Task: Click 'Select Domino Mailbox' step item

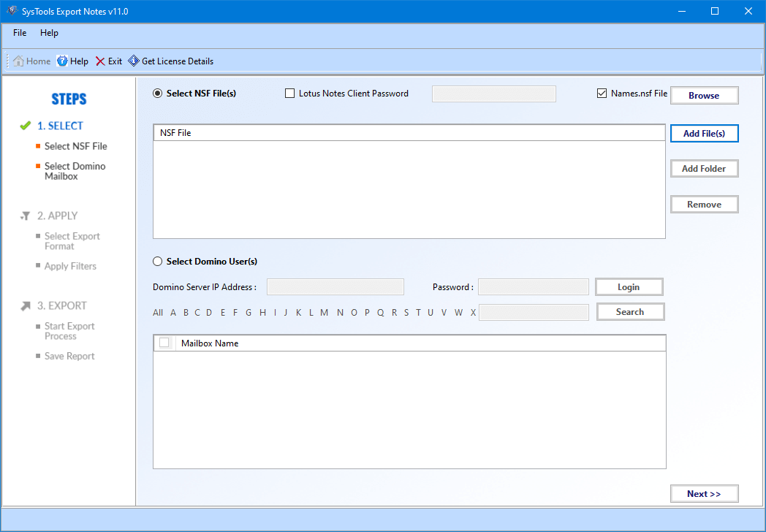Action: pyautogui.click(x=75, y=171)
